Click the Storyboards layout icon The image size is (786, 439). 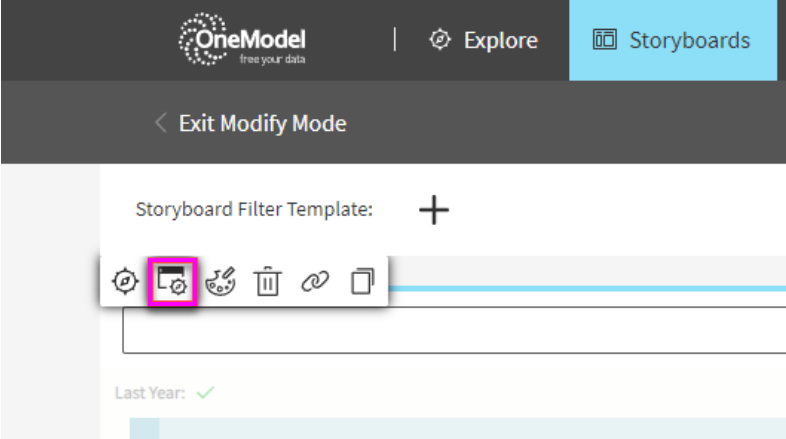tap(605, 40)
